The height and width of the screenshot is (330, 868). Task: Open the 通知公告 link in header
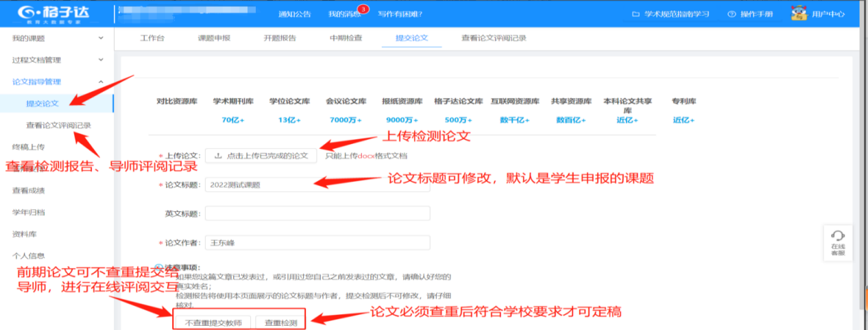(x=294, y=14)
